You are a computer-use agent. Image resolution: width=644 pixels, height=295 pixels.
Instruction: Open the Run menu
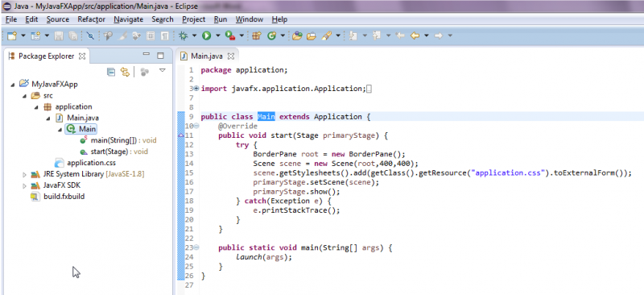(221, 19)
